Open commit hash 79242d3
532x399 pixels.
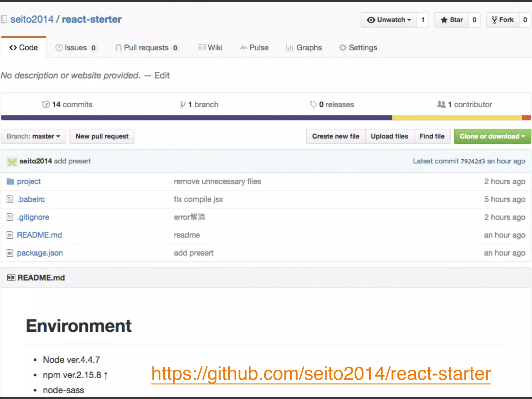(x=473, y=161)
